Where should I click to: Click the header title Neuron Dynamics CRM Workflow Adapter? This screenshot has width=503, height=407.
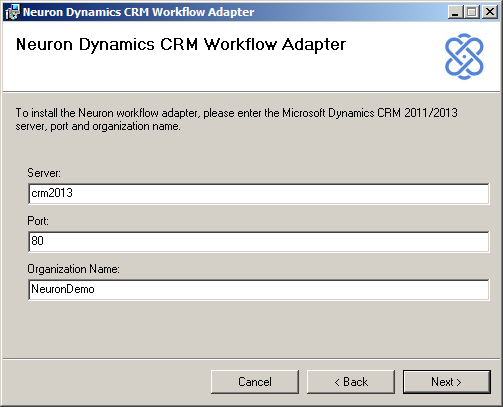tap(181, 45)
